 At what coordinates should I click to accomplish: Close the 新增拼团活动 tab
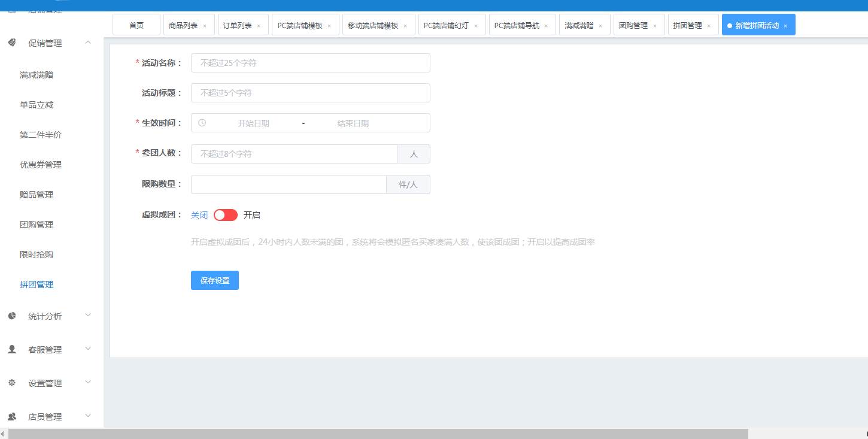click(785, 26)
